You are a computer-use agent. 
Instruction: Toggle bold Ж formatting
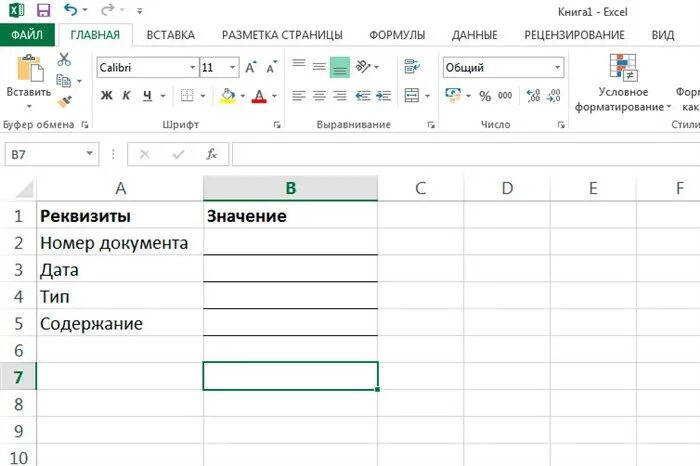pos(106,95)
